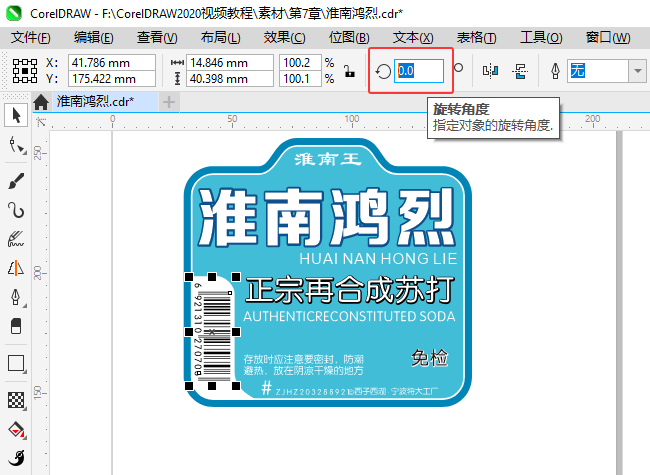Open the 文件(F) menu

pos(31,38)
